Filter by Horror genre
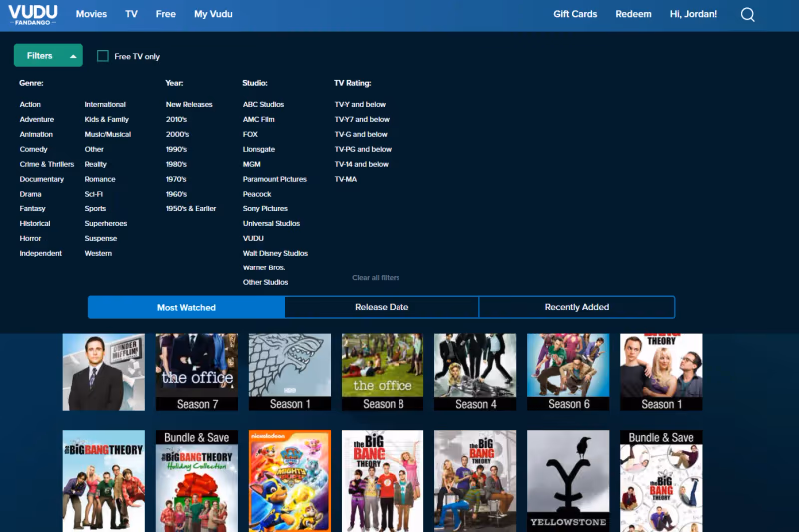Screen dimensions: 799x532 [x=31, y=238]
